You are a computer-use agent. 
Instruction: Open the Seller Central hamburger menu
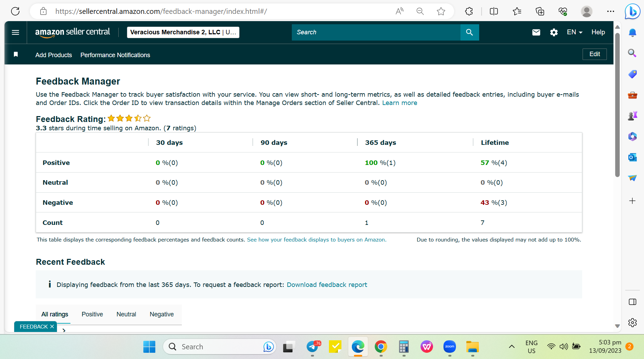(15, 32)
